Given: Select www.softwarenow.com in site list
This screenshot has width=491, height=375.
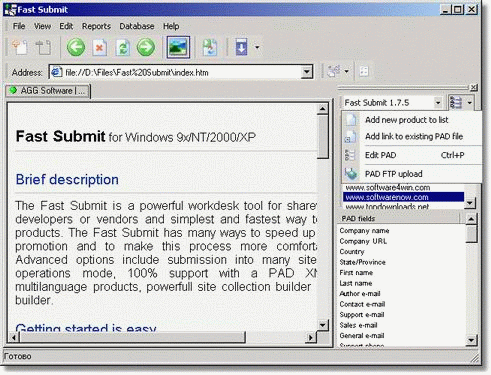Looking at the screenshot, I should click(x=403, y=197).
